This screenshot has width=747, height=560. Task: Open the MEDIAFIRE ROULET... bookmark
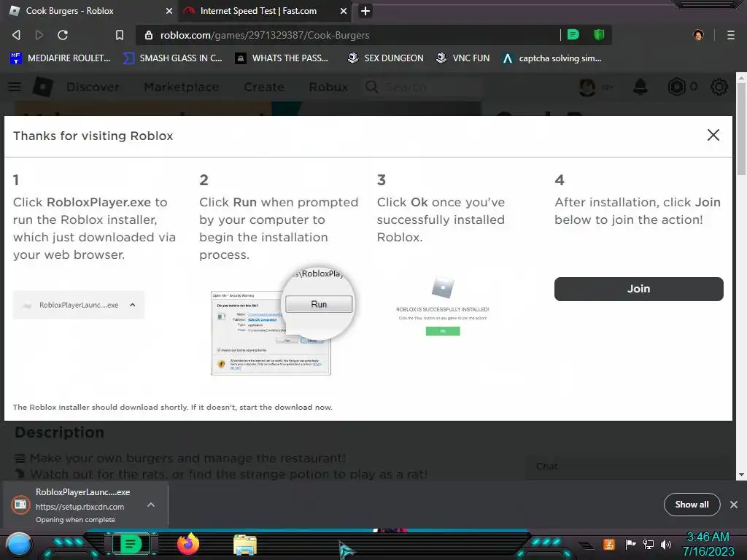[60, 58]
